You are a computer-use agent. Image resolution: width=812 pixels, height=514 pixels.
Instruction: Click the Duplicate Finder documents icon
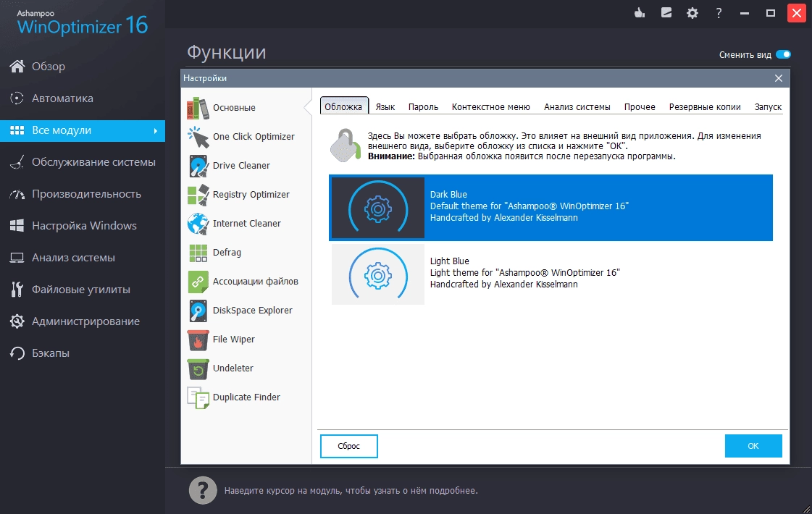click(x=198, y=397)
